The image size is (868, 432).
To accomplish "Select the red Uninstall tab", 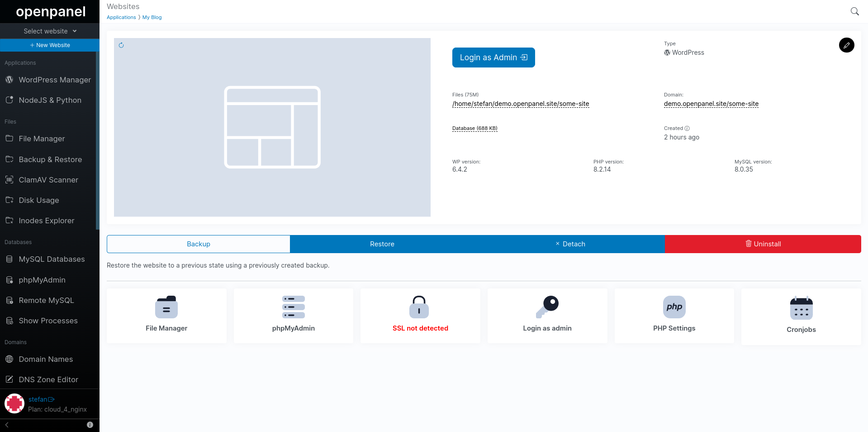I will point(763,244).
